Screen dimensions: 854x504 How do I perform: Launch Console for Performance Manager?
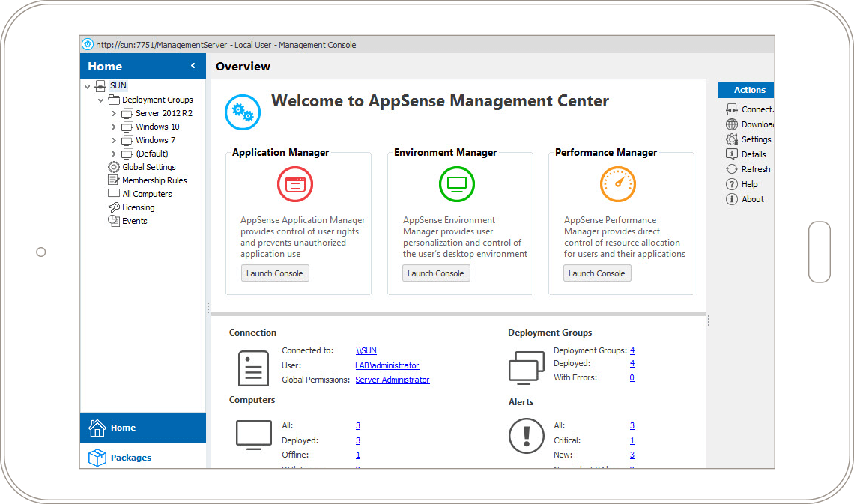tap(598, 273)
